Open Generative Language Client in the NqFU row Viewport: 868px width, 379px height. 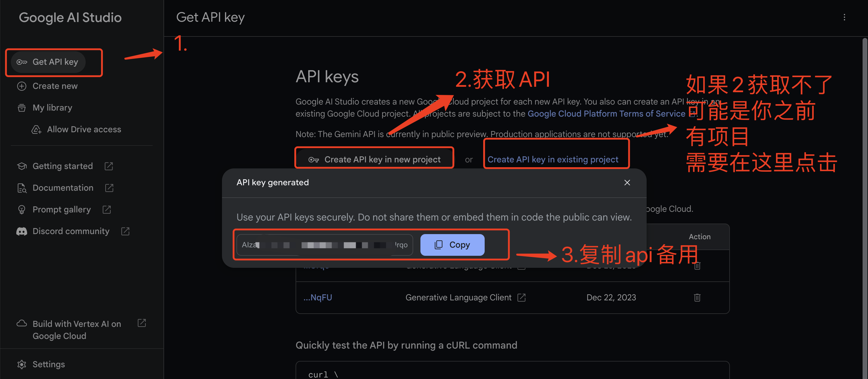458,298
